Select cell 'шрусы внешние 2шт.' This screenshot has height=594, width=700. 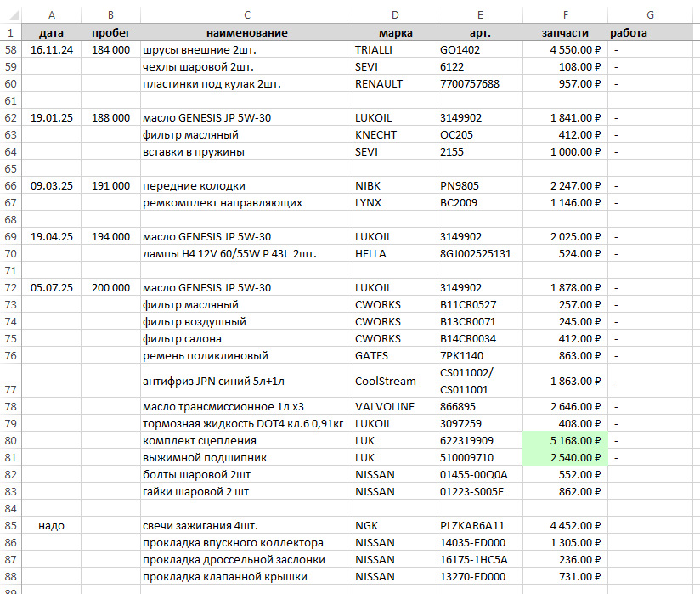[x=247, y=49]
